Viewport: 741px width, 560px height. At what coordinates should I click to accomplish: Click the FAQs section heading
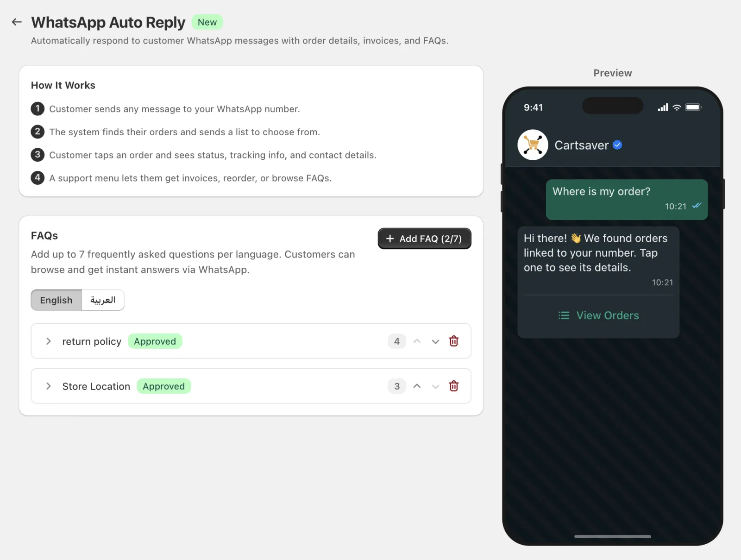click(44, 236)
